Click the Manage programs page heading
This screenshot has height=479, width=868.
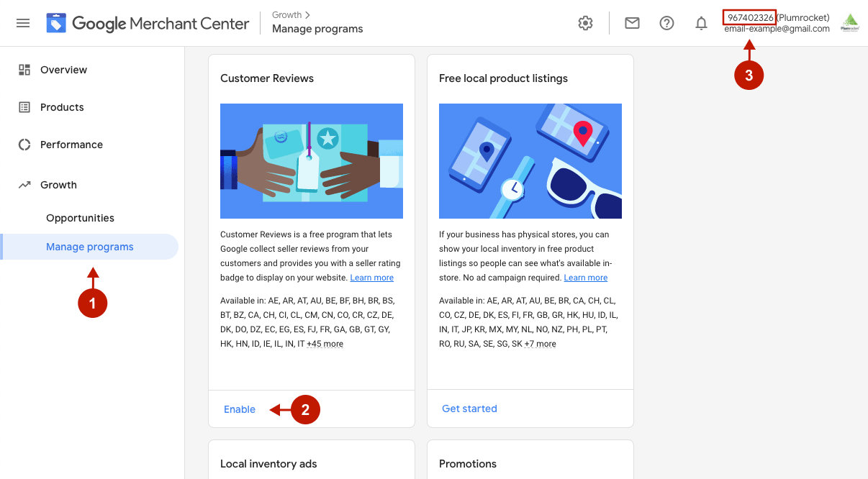tap(317, 29)
